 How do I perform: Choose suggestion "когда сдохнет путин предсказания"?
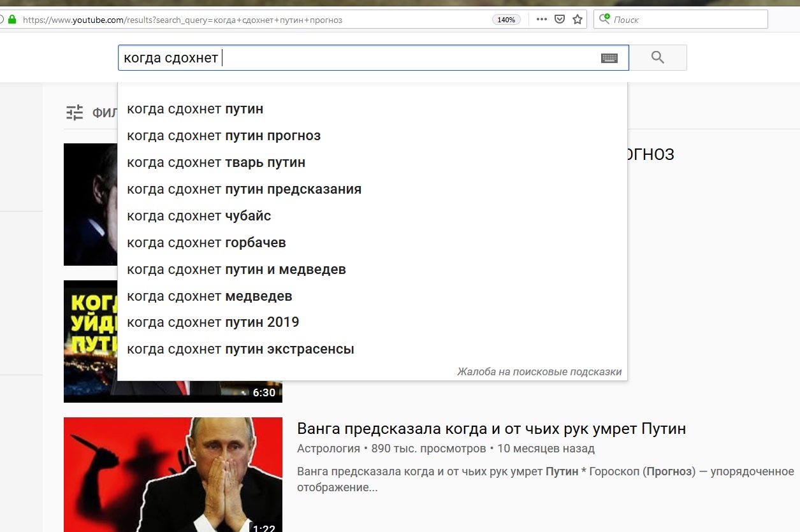click(x=372, y=189)
